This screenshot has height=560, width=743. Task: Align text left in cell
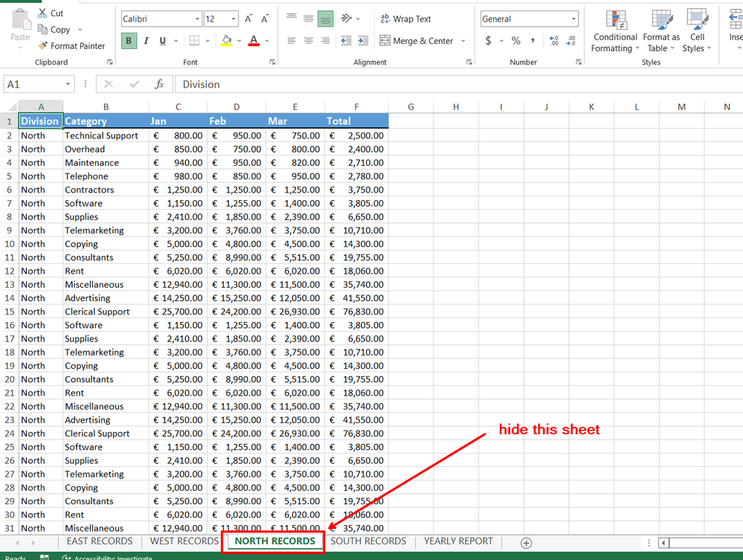click(292, 41)
